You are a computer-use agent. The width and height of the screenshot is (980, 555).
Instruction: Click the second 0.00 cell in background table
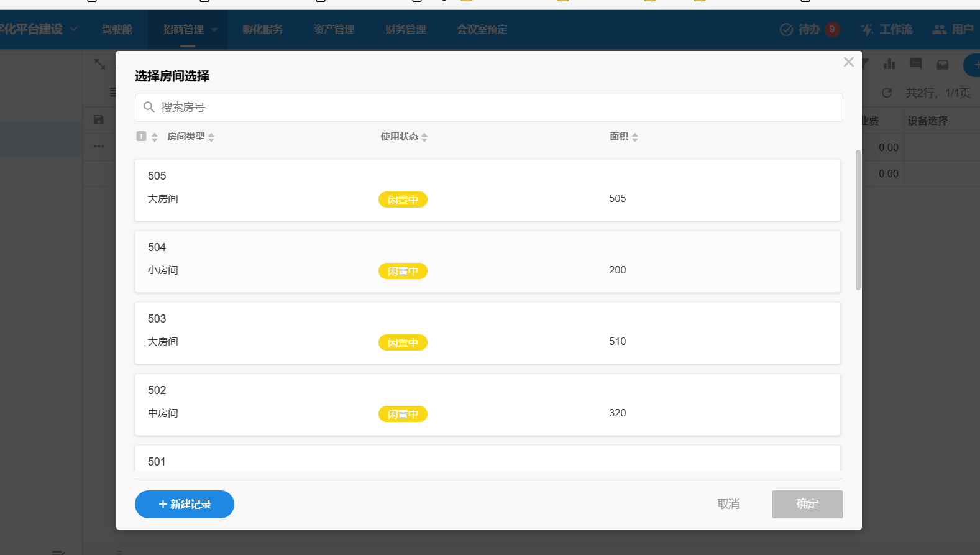888,173
